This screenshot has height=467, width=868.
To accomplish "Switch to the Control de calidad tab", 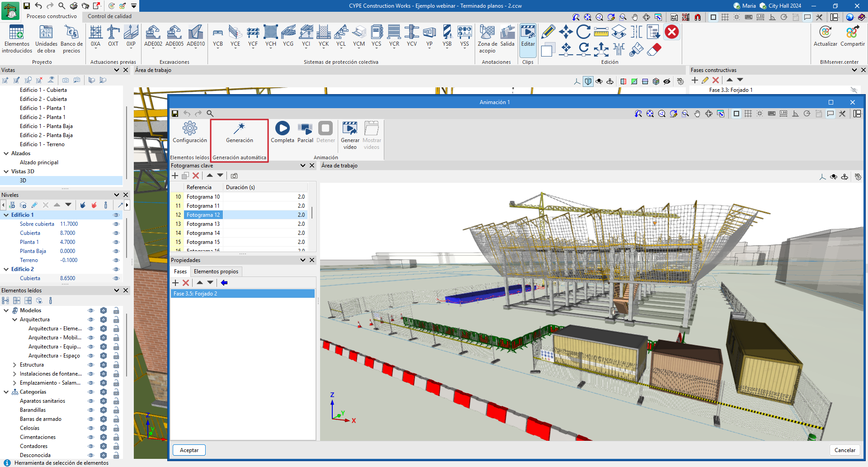I will tap(109, 16).
